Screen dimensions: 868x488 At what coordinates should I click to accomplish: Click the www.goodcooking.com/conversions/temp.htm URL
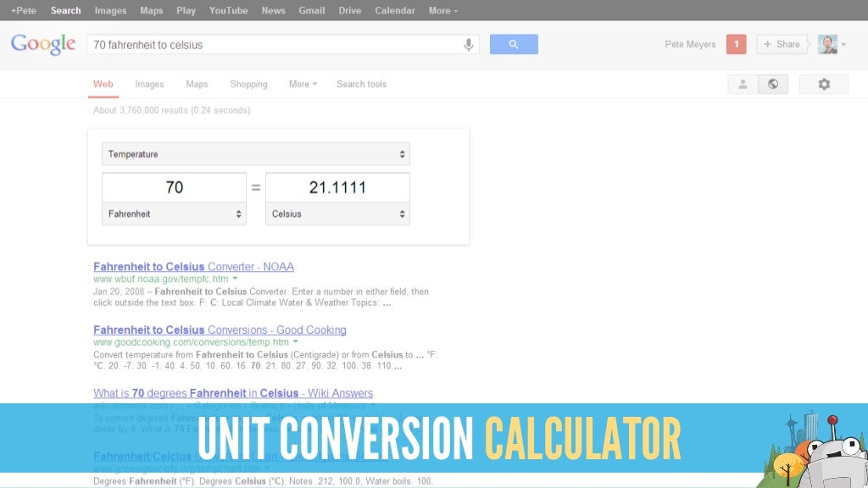tap(191, 342)
